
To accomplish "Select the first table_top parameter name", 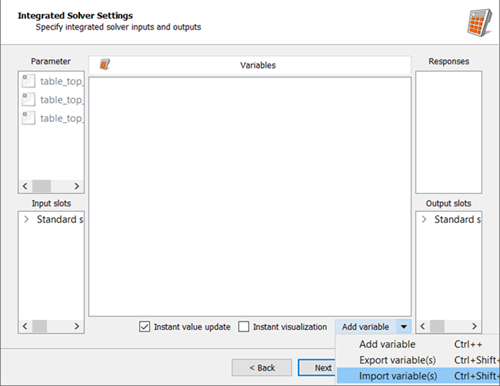I will point(62,81).
